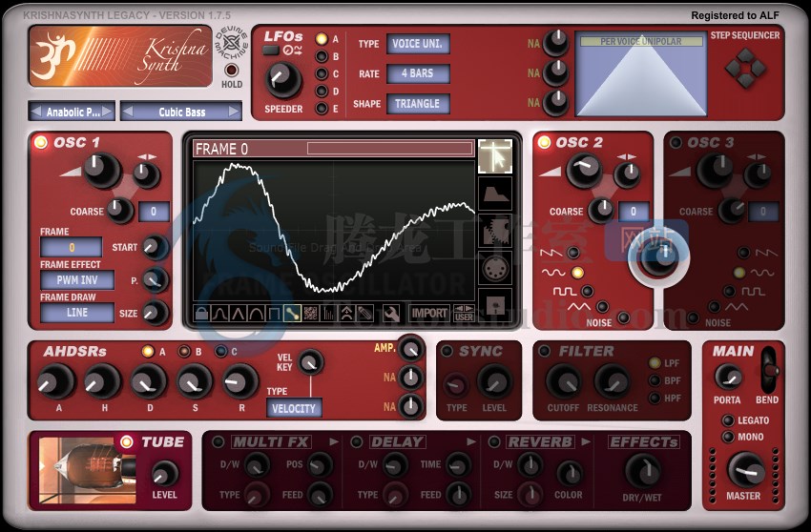Enable the DELAY power LED
The width and height of the screenshot is (811, 532).
coord(357,442)
